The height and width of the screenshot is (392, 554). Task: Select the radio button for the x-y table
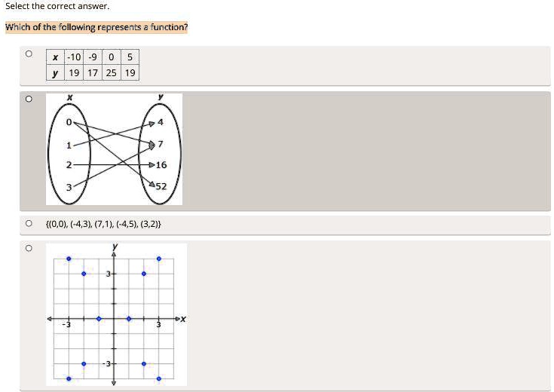point(29,54)
